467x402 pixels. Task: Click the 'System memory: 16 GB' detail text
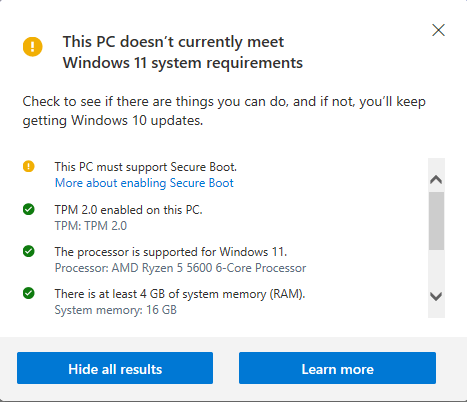(x=116, y=310)
